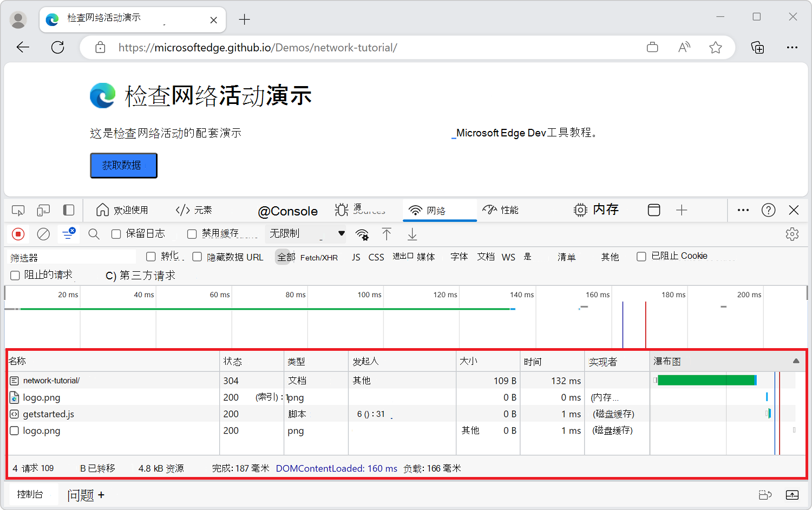The height and width of the screenshot is (510, 812).
Task: Toggle 保留日志 checkbox
Action: pyautogui.click(x=116, y=234)
